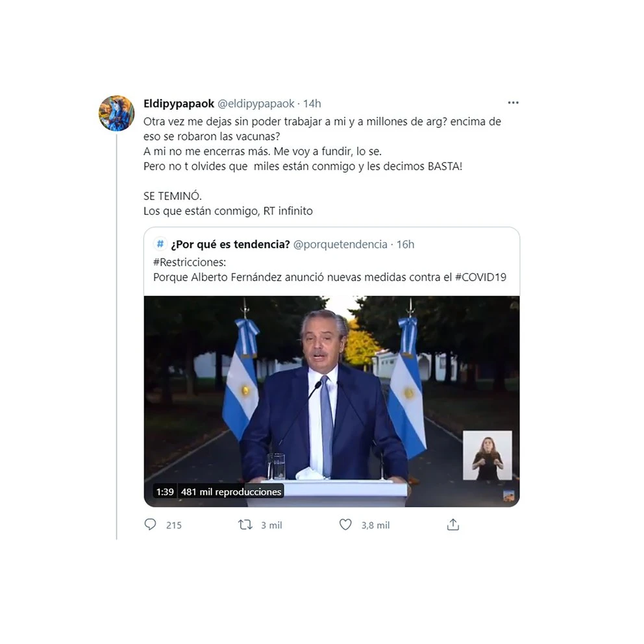Follow the #Restricciones hashtag
The width and height of the screenshot is (644, 644).
pos(190,262)
